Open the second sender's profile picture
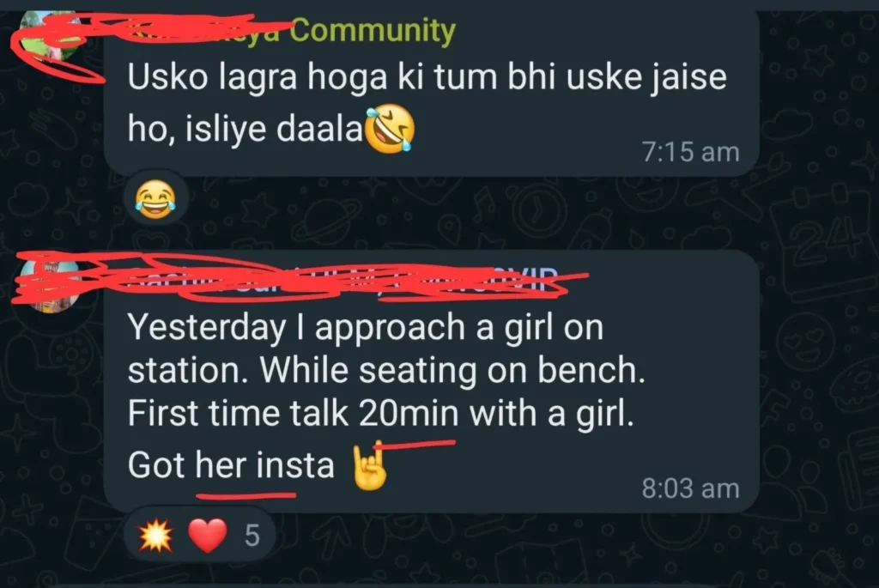Viewport: 879px width, 588px height. click(51, 285)
